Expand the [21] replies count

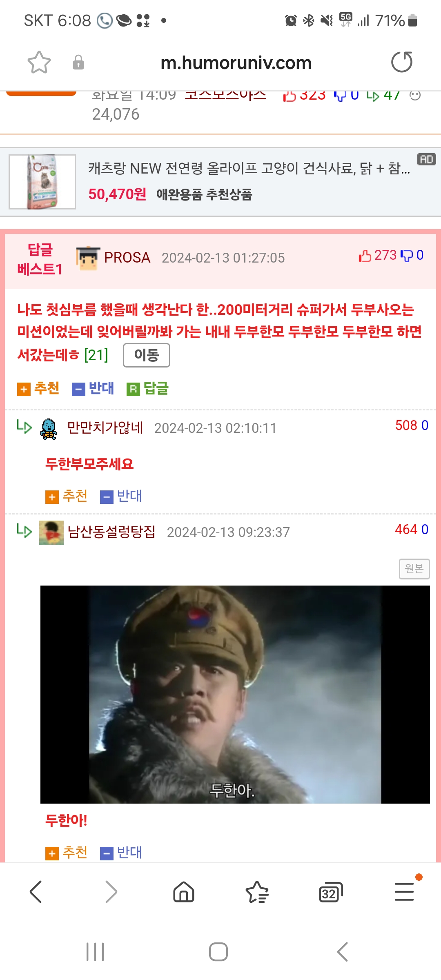click(96, 355)
